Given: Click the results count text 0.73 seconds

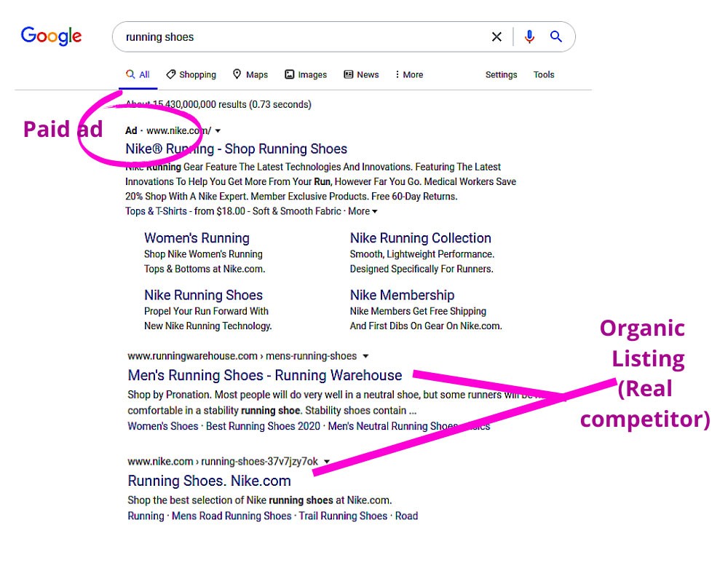Looking at the screenshot, I should [280, 105].
